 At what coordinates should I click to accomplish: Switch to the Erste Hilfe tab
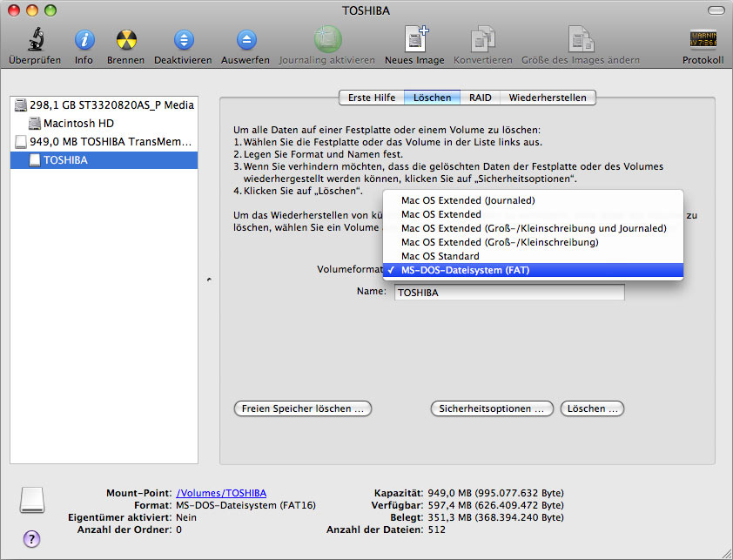[372, 98]
